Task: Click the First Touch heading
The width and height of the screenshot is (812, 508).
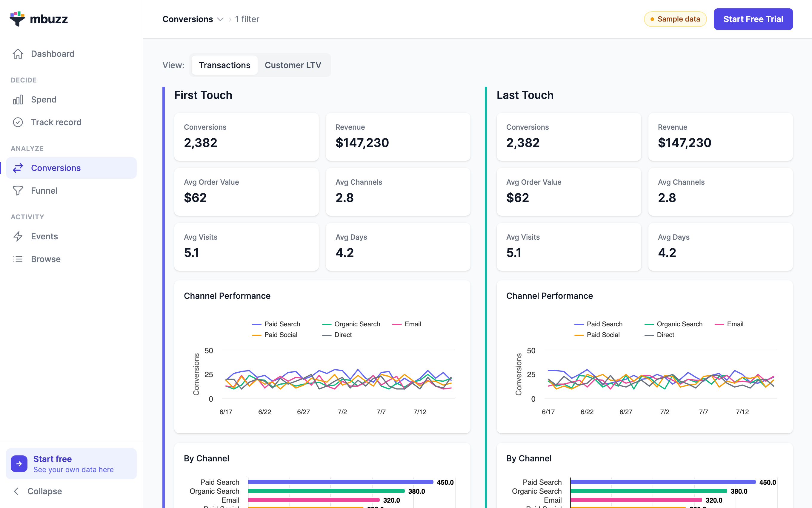Action: (x=203, y=95)
